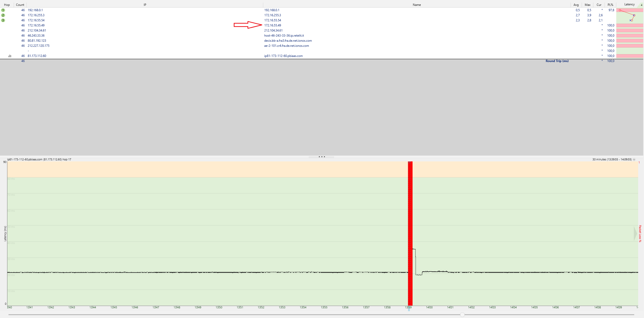Click the hop 3 green circle icon

coord(3,20)
